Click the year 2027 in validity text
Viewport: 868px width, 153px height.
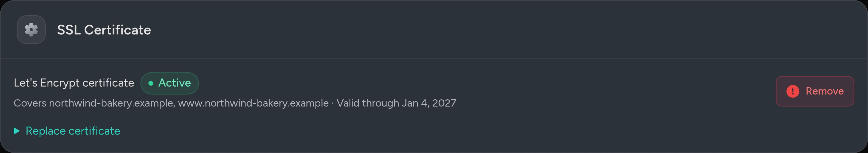(444, 103)
